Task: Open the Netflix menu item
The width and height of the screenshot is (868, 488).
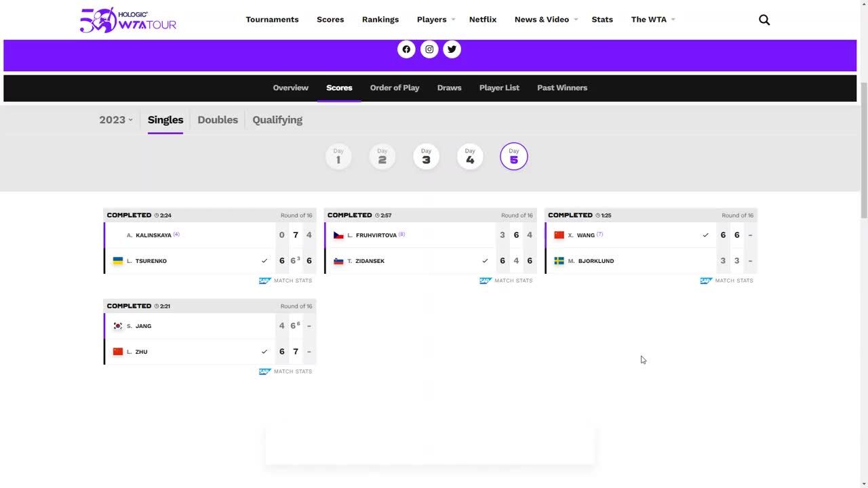Action: point(483,20)
